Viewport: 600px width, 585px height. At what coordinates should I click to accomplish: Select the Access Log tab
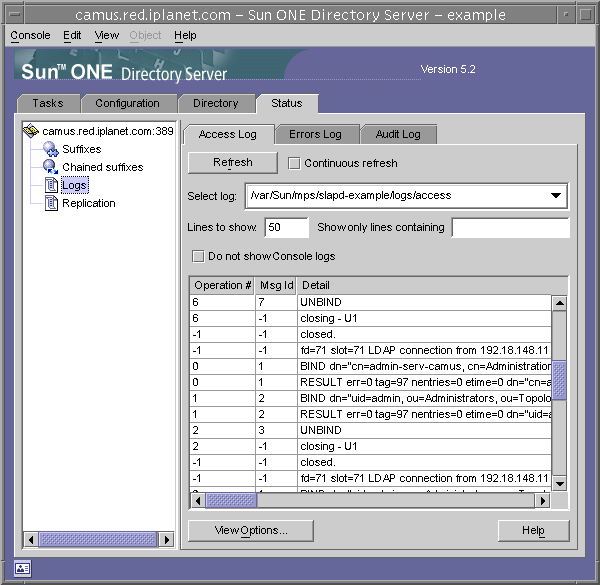228,134
